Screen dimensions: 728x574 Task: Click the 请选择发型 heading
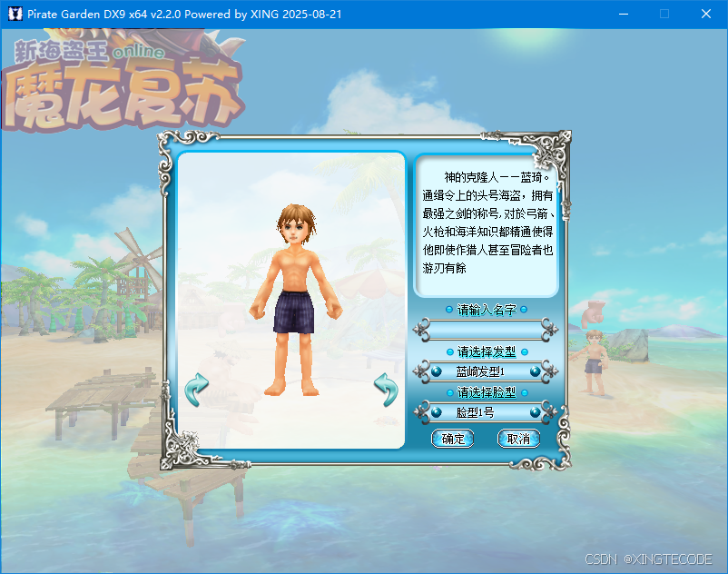point(487,352)
